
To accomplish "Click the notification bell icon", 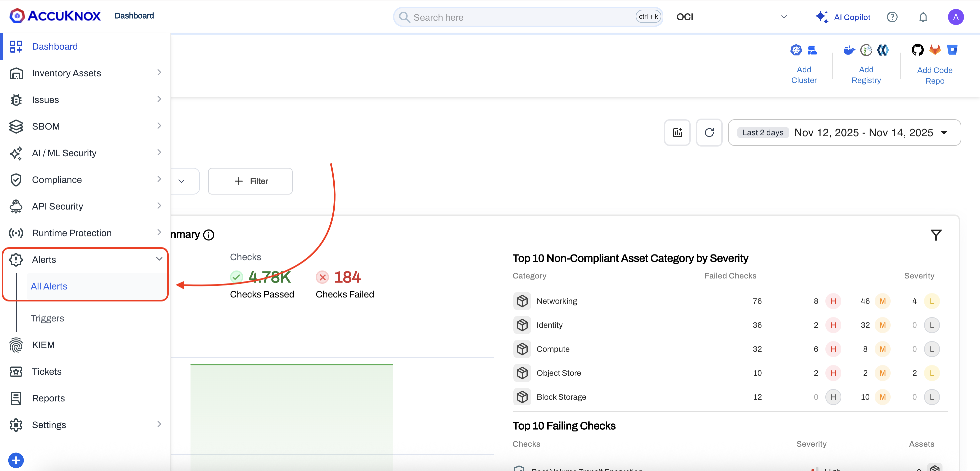I will click(923, 17).
